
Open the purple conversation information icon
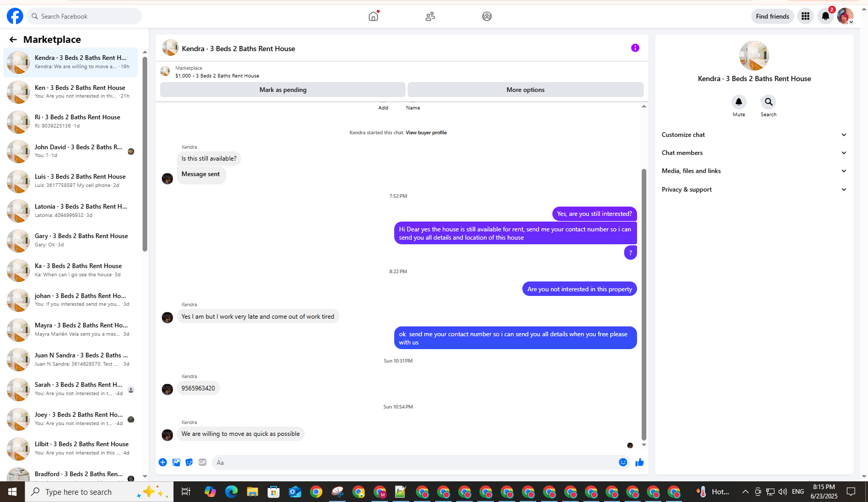(635, 48)
